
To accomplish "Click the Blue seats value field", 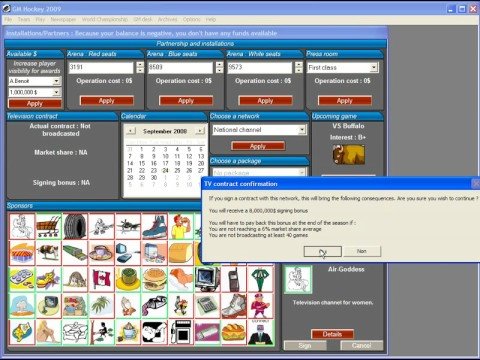I will click(x=180, y=67).
